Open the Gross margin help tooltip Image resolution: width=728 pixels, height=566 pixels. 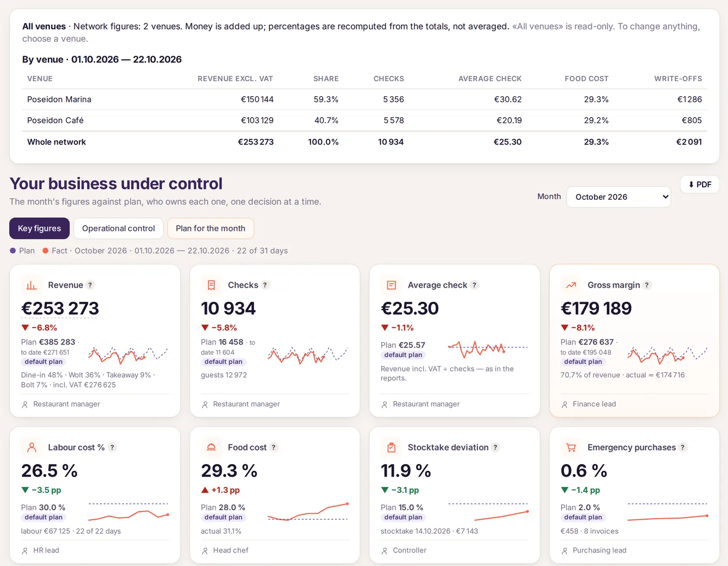(647, 285)
